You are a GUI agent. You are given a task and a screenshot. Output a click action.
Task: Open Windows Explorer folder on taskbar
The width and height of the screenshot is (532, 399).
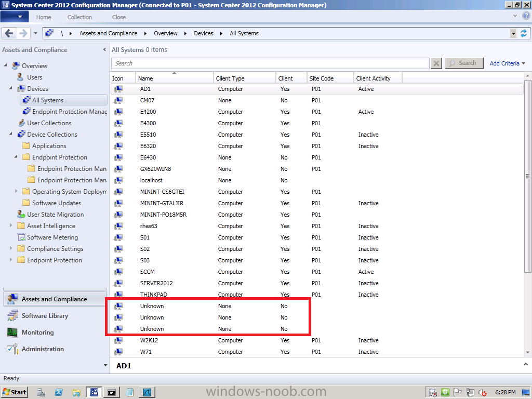(76, 393)
